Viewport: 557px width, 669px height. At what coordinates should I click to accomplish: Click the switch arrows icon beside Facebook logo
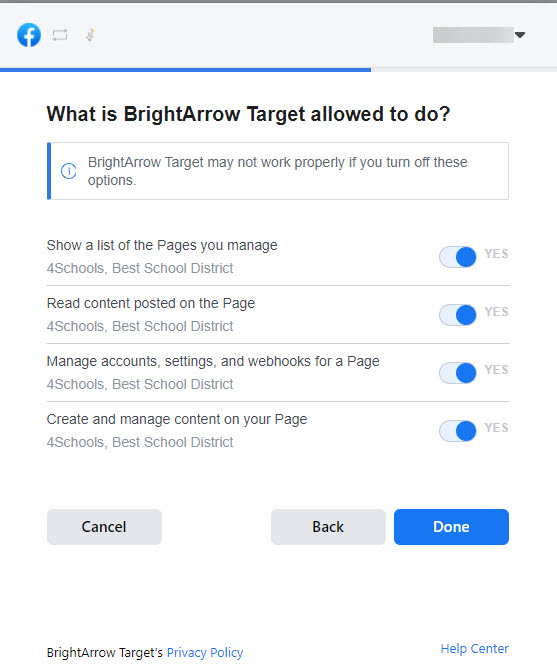(60, 35)
